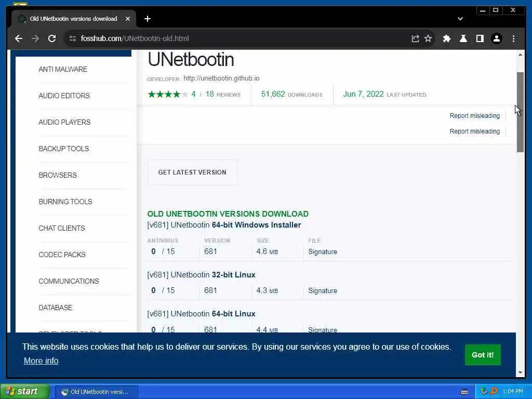Click the page scrollbar down arrow

point(520,373)
